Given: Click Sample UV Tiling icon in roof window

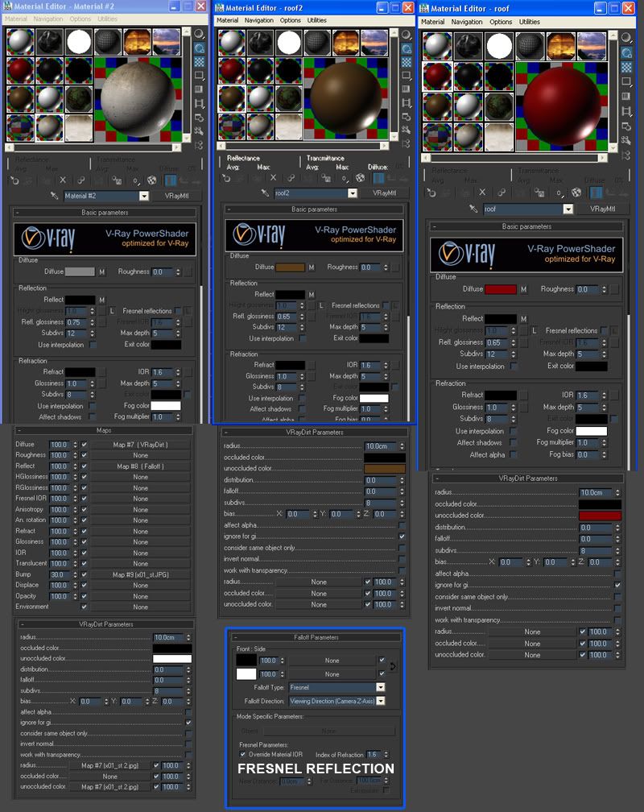Looking at the screenshot, I should [x=626, y=82].
